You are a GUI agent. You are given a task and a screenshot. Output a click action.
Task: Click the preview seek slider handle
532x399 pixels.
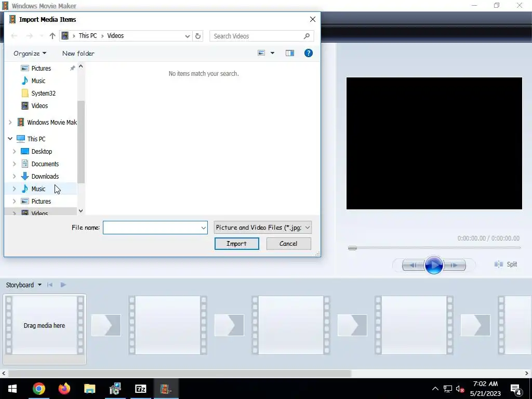352,248
